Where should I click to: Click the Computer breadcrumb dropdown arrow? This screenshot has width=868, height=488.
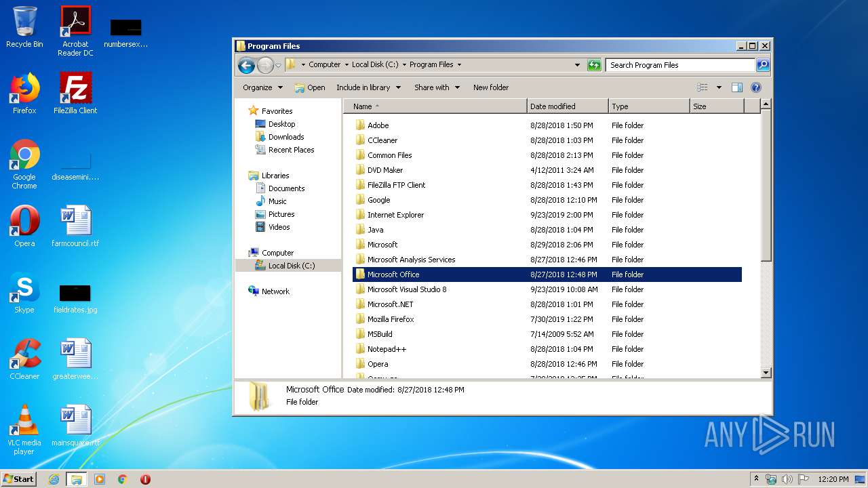pyautogui.click(x=346, y=65)
